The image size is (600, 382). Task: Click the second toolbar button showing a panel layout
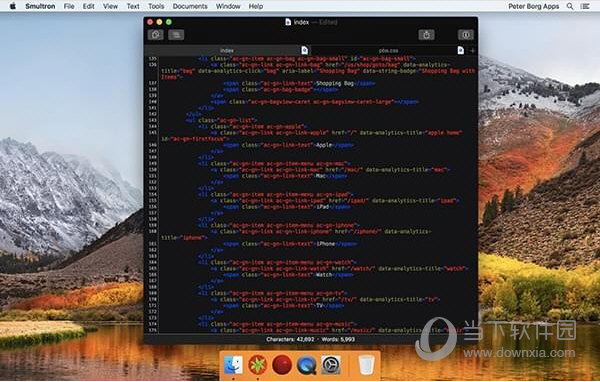pos(176,35)
